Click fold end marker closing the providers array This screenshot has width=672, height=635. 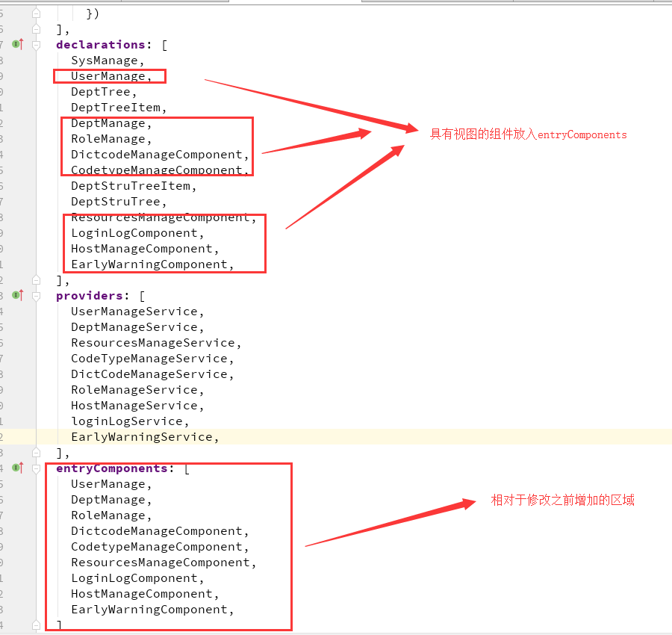click(x=36, y=453)
